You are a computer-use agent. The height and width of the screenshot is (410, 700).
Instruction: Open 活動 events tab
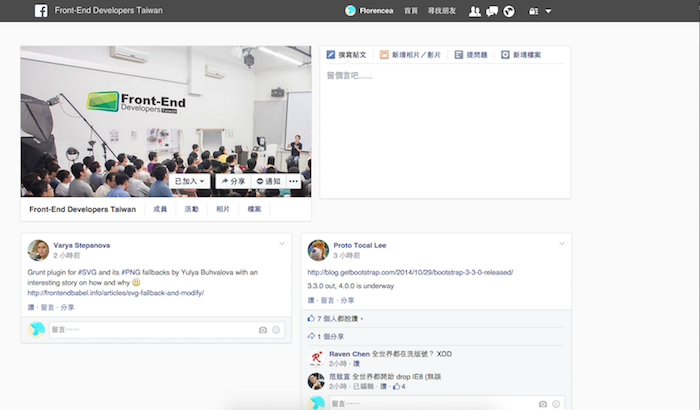[192, 209]
